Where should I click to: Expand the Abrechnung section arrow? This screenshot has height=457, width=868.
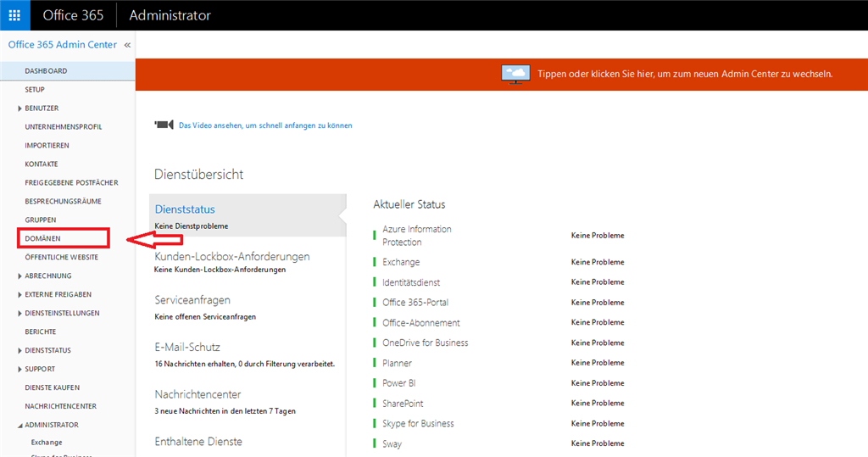pyautogui.click(x=20, y=276)
